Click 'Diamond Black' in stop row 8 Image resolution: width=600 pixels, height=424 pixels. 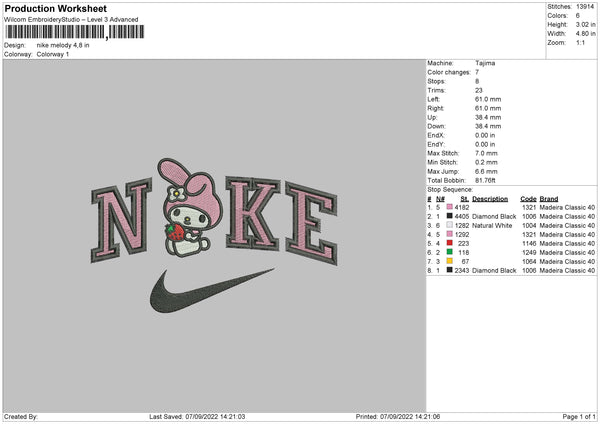tap(494, 271)
